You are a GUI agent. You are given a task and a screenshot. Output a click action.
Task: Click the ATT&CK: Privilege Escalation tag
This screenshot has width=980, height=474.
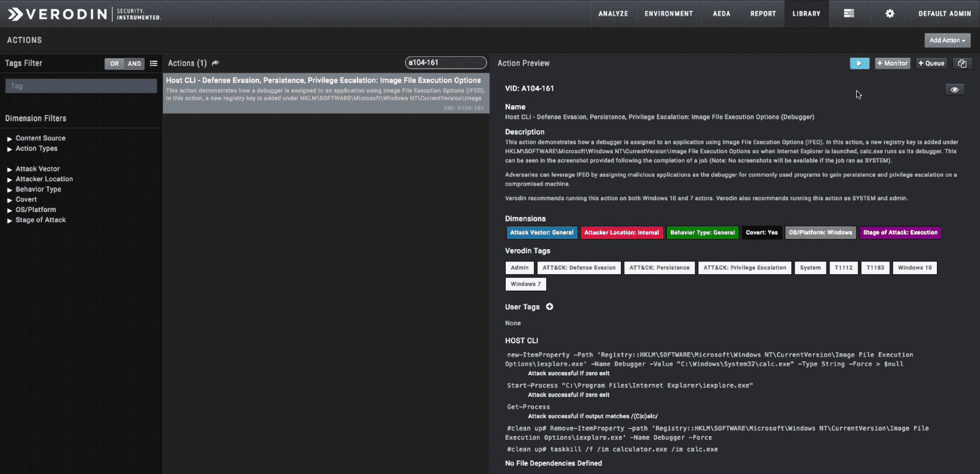coord(745,268)
